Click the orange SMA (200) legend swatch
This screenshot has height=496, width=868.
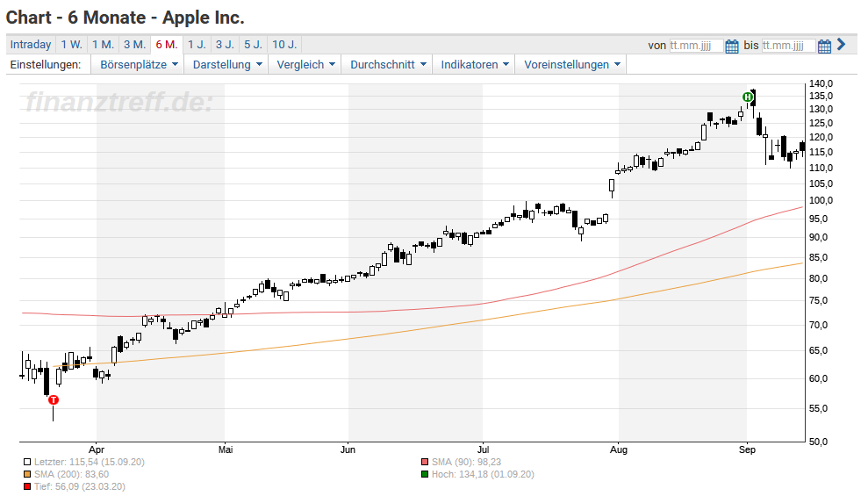coord(27,474)
